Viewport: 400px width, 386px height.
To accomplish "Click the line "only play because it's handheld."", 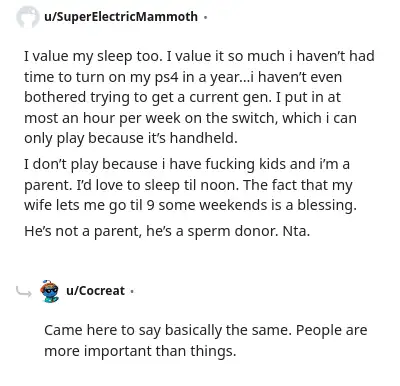I will click(131, 138).
